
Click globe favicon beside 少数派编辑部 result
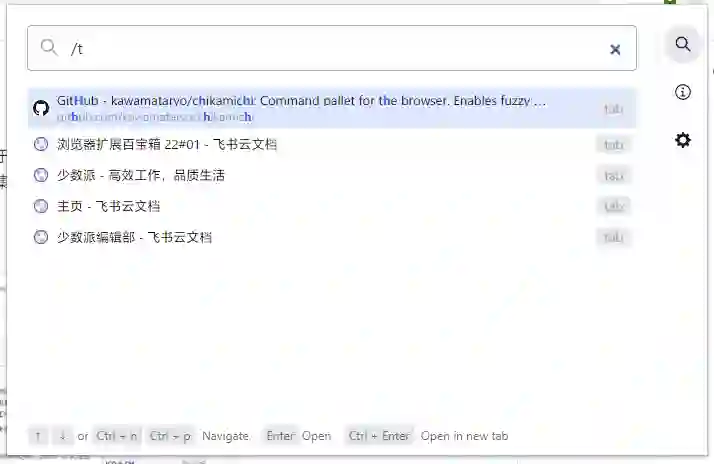41,237
